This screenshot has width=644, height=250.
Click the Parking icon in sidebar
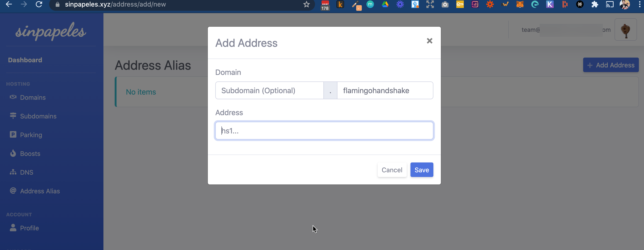(x=13, y=135)
